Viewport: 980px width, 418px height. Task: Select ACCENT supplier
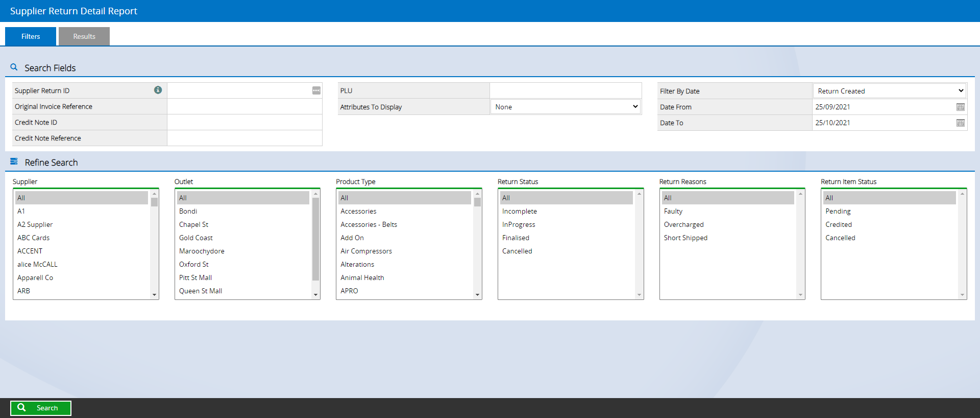(82, 251)
